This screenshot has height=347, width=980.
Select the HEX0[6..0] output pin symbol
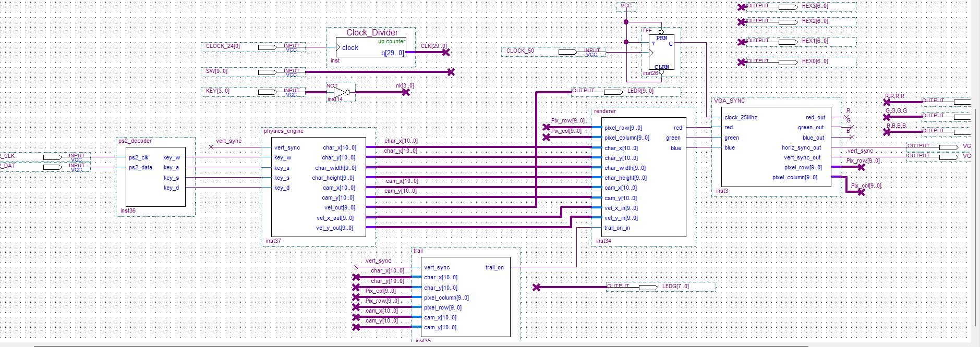(x=788, y=62)
